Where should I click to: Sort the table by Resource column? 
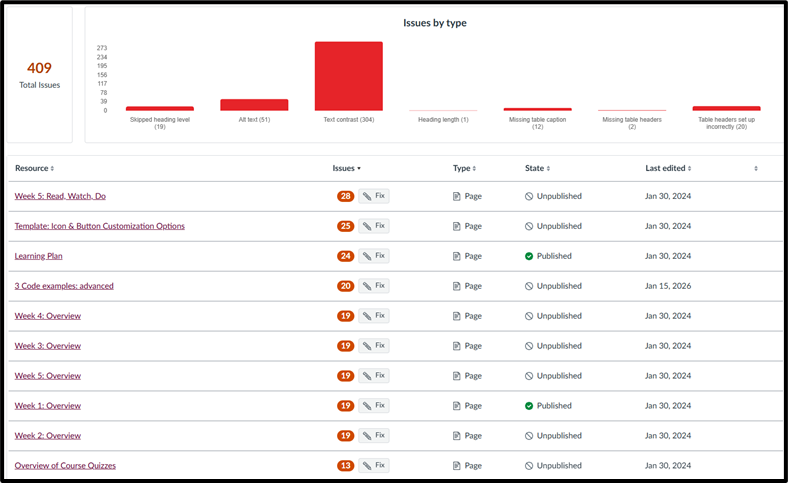[35, 168]
